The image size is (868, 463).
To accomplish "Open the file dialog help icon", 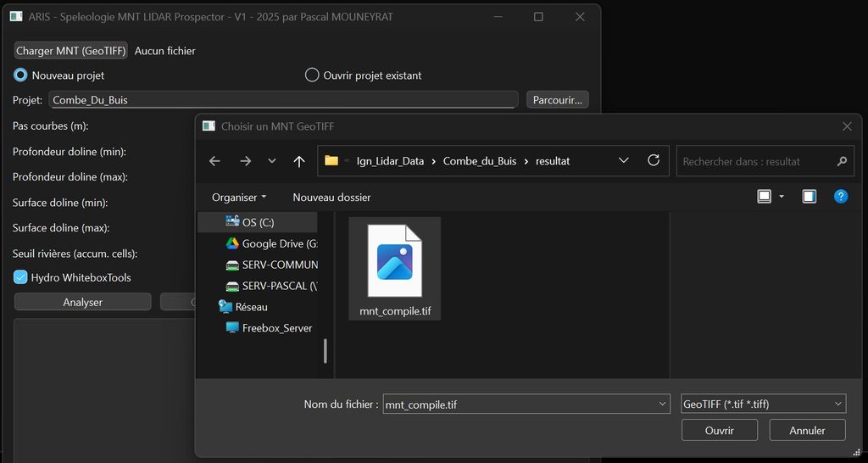I will click(840, 197).
